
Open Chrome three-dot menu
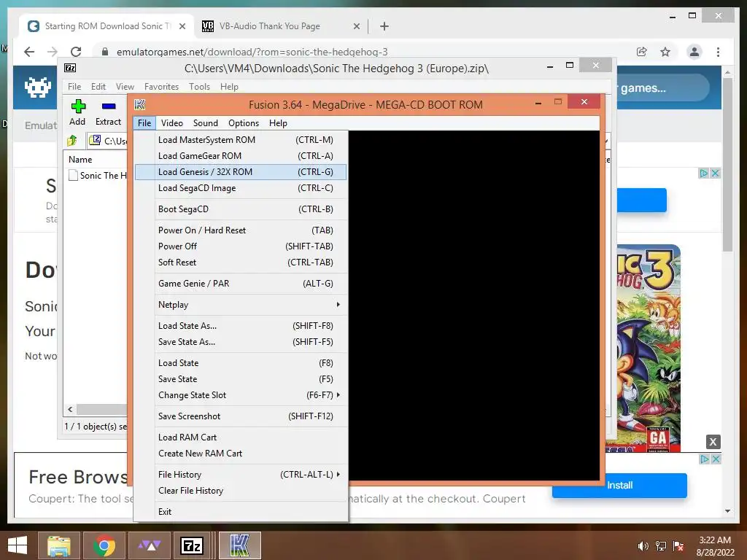pos(718,52)
